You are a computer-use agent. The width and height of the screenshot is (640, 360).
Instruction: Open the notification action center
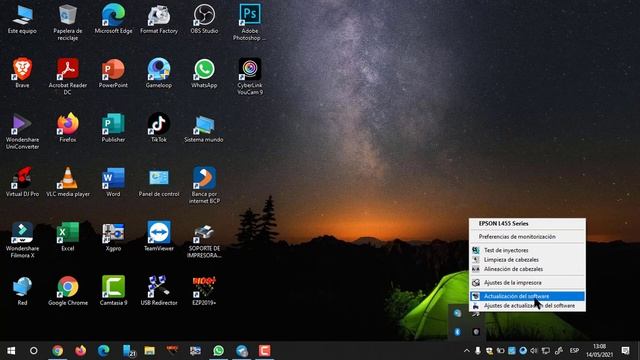(625, 351)
